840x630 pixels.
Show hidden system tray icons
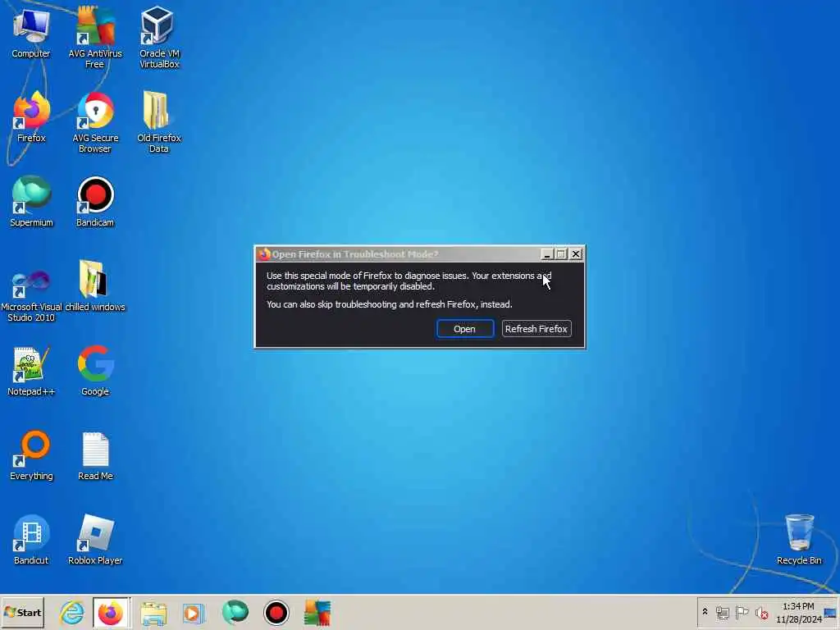pos(705,612)
